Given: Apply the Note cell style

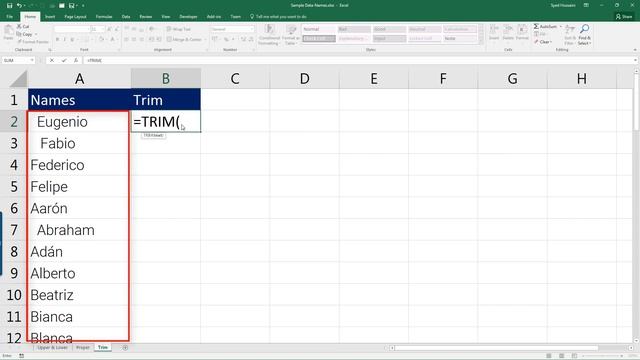Looking at the screenshot, I should [460, 38].
